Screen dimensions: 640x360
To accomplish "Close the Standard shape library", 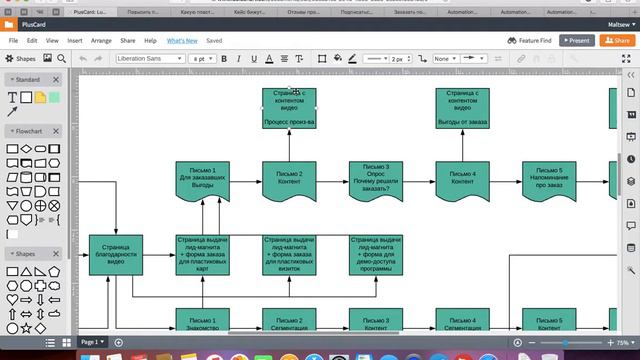I will point(56,80).
